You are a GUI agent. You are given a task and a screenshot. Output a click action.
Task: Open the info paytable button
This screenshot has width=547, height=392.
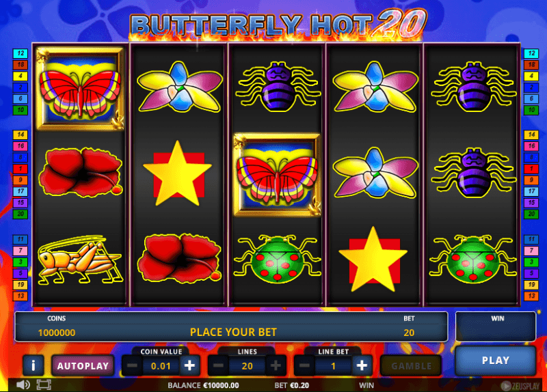pos(33,365)
